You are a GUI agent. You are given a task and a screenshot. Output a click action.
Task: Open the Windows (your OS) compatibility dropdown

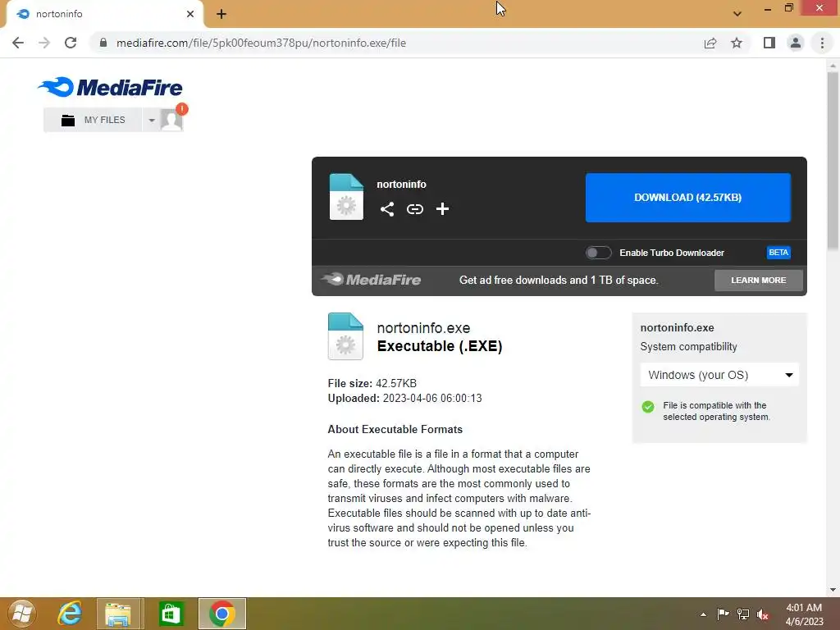point(719,375)
